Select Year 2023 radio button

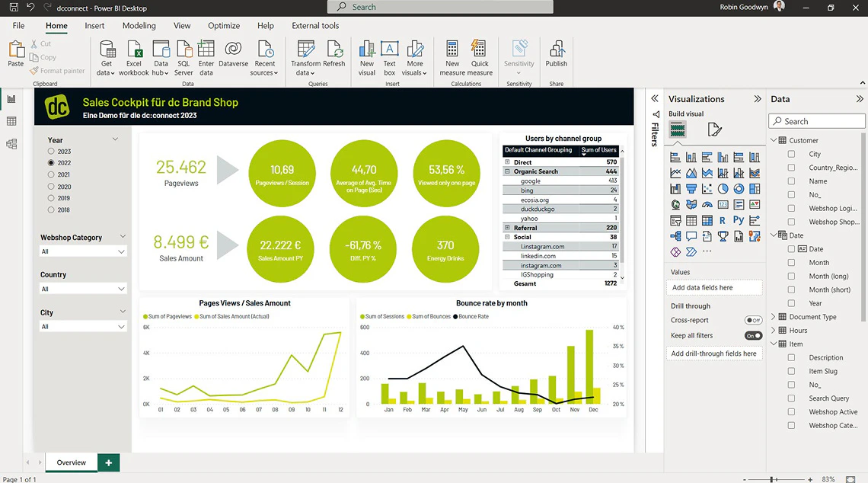coord(51,151)
